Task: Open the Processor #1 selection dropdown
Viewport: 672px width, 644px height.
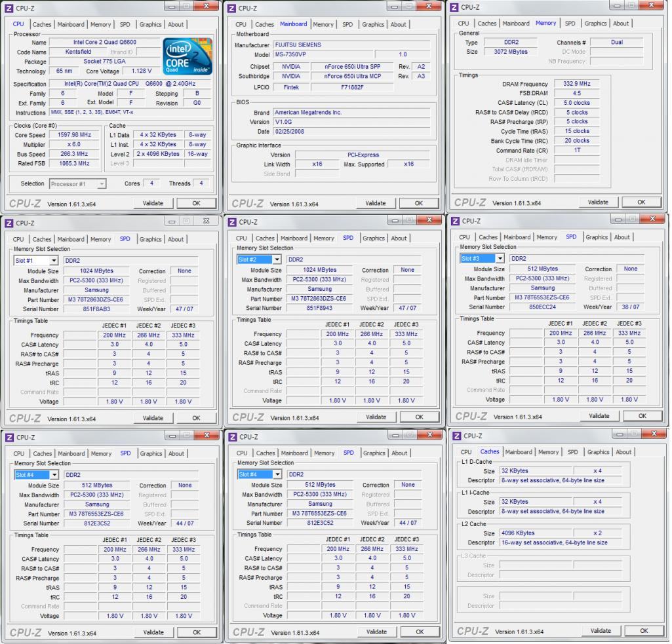Action: coord(102,183)
